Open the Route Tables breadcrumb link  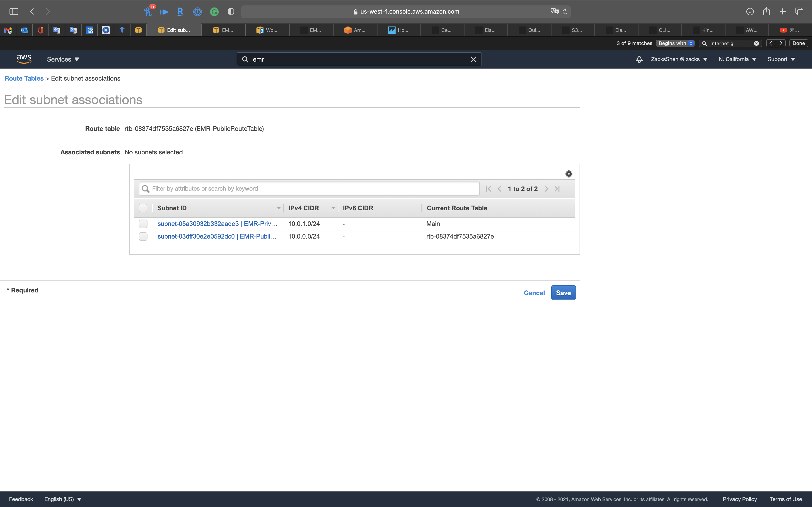(24, 79)
